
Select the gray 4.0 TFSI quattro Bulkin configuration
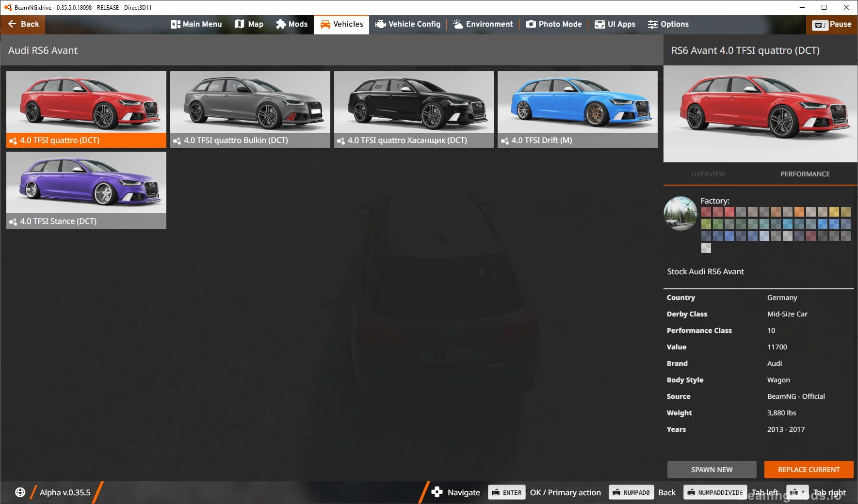(250, 109)
